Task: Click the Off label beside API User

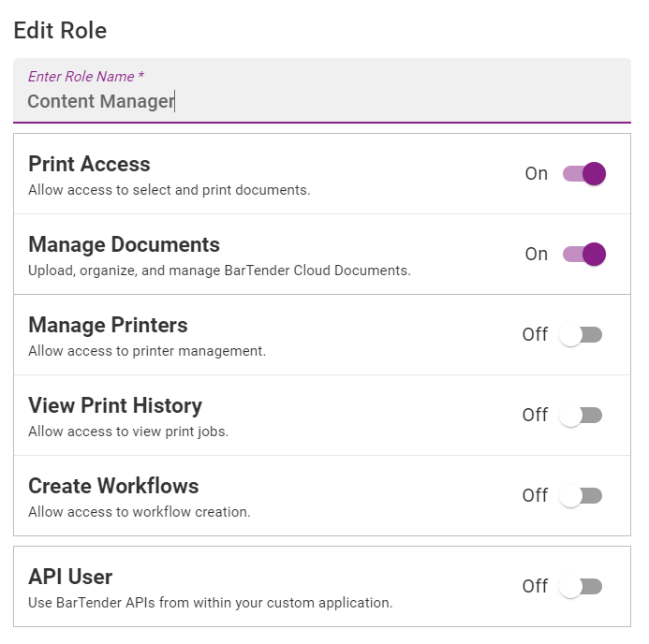Action: pos(535,586)
